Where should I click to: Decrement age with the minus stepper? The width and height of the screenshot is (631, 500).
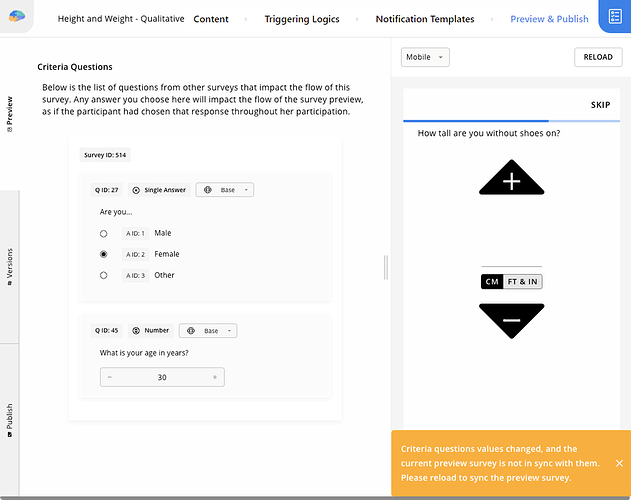tap(109, 377)
